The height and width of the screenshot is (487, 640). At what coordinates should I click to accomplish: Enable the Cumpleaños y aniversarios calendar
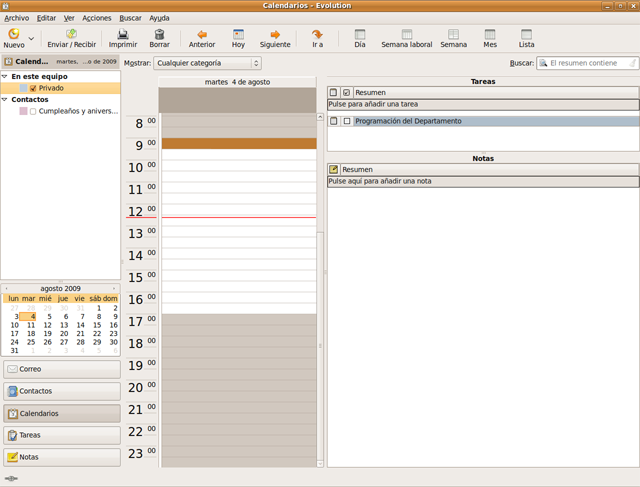pyautogui.click(x=33, y=111)
